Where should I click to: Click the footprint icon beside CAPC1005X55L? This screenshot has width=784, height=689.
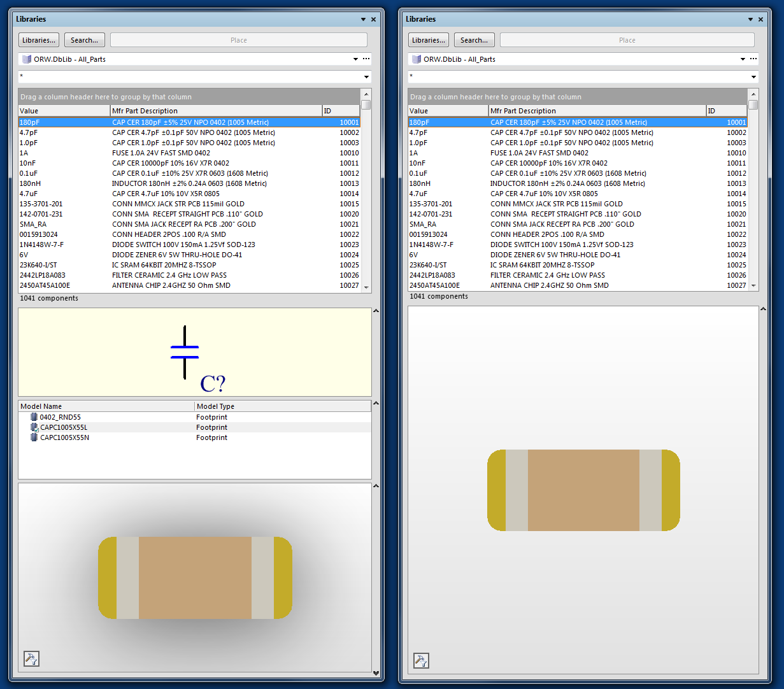point(33,427)
